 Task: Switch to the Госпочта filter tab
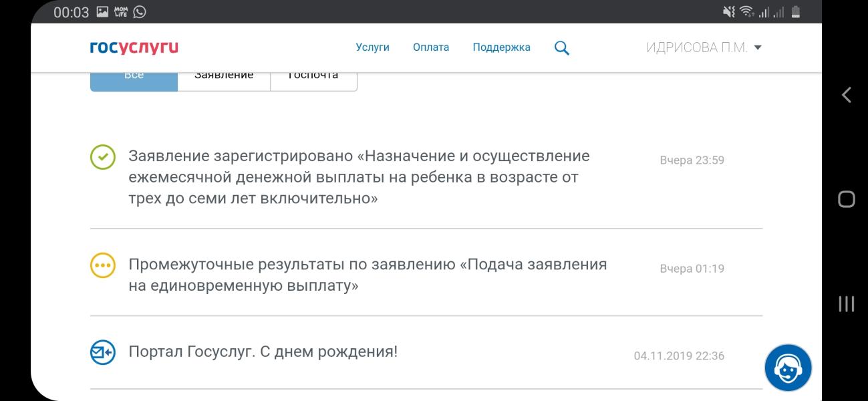point(313,79)
